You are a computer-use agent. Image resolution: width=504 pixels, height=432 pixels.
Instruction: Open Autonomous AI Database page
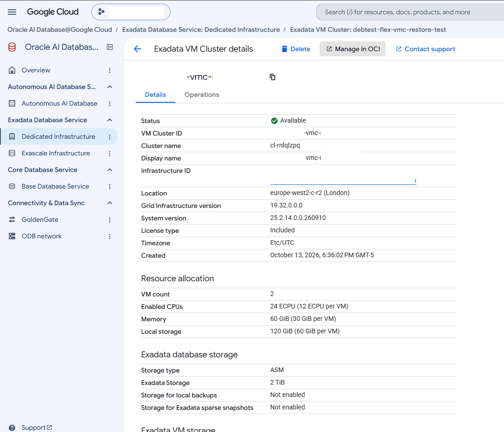59,103
